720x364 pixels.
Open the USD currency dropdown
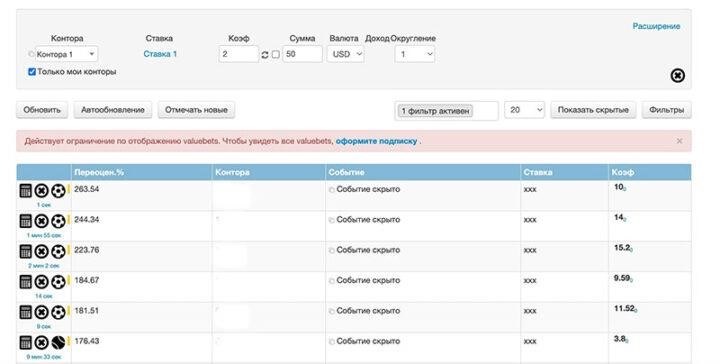point(346,54)
